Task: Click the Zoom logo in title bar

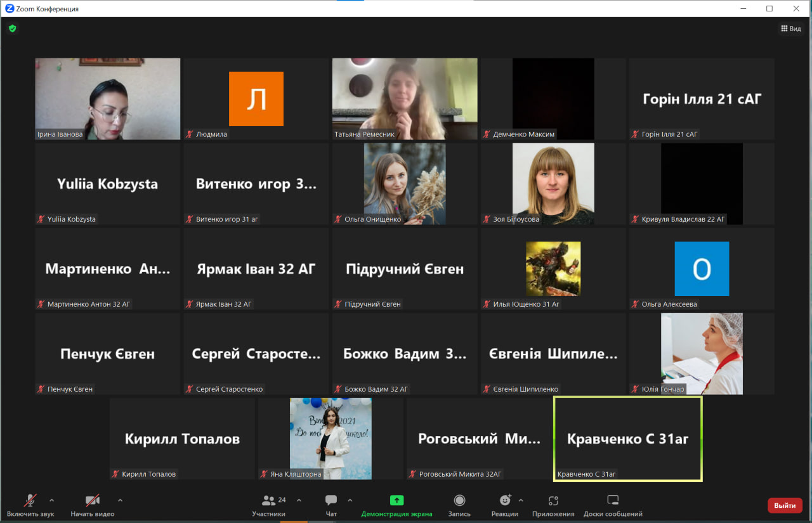Action: (x=10, y=9)
